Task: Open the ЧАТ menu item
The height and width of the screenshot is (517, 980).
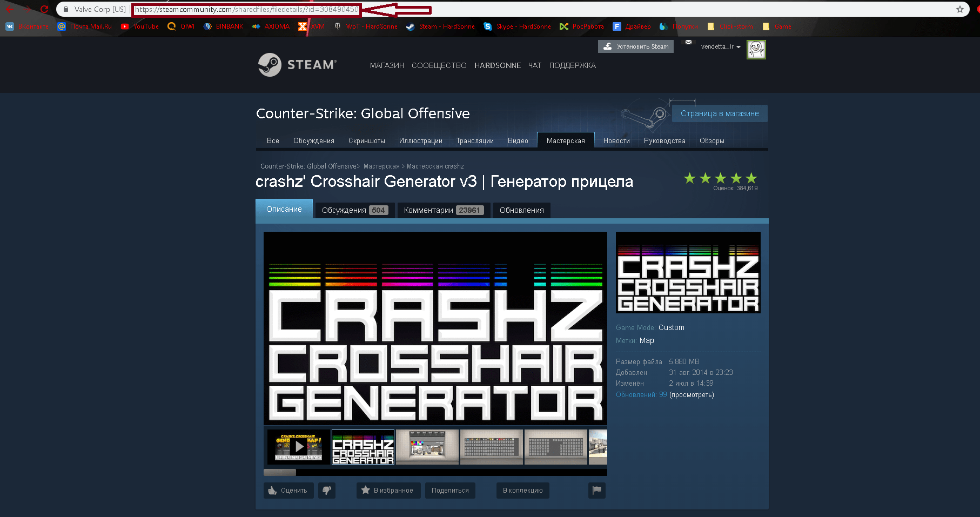Action: (x=535, y=65)
